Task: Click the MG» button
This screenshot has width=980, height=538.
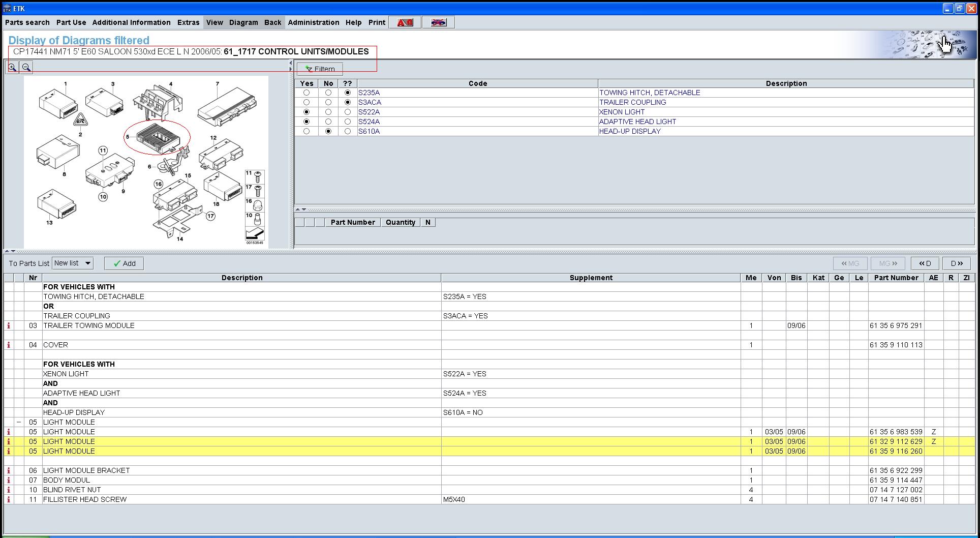Action: point(888,263)
